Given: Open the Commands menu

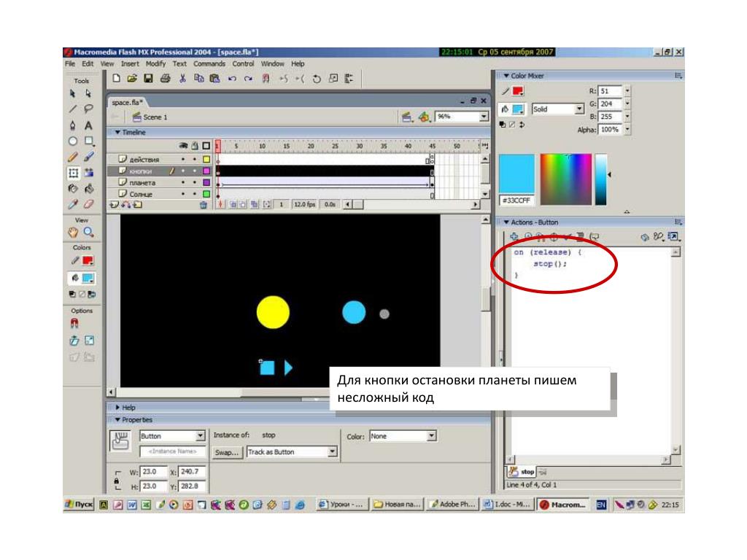Looking at the screenshot, I should [209, 63].
